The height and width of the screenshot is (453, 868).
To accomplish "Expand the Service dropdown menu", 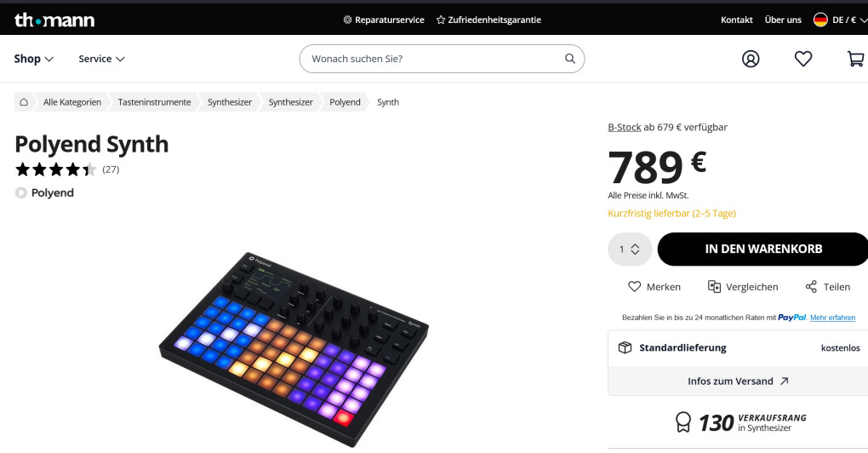I will coord(101,59).
